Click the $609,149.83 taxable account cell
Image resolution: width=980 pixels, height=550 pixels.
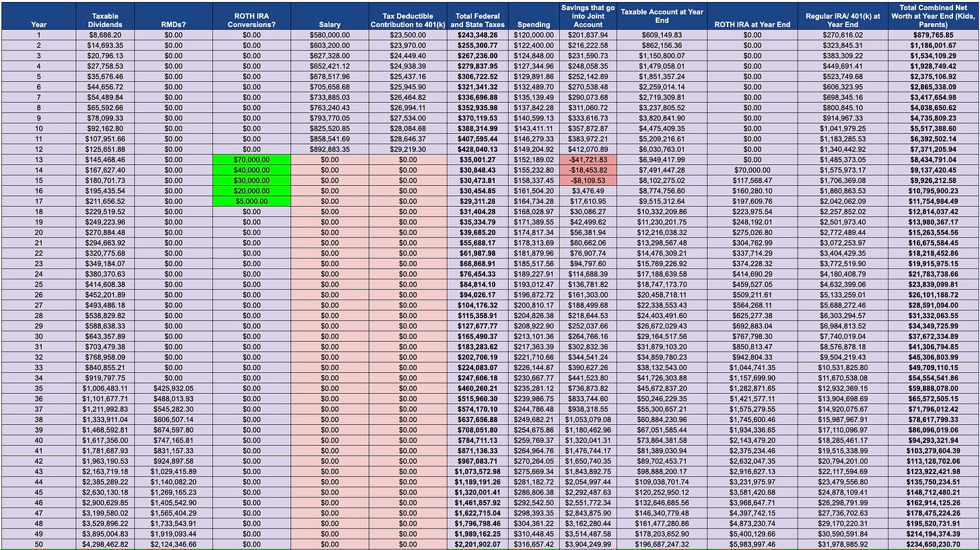point(662,35)
